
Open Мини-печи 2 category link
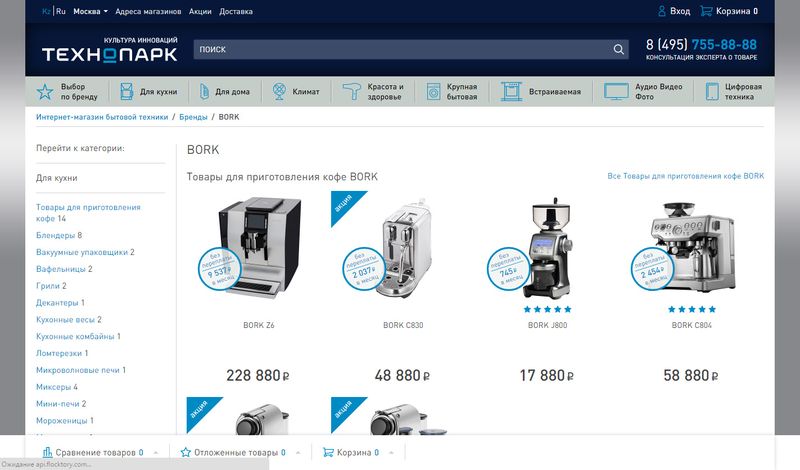pos(61,404)
